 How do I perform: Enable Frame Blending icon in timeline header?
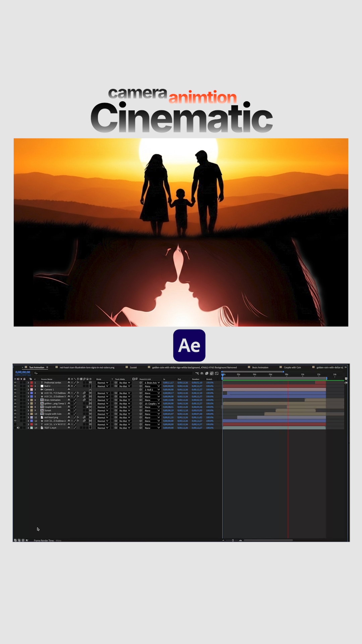[x=207, y=373]
